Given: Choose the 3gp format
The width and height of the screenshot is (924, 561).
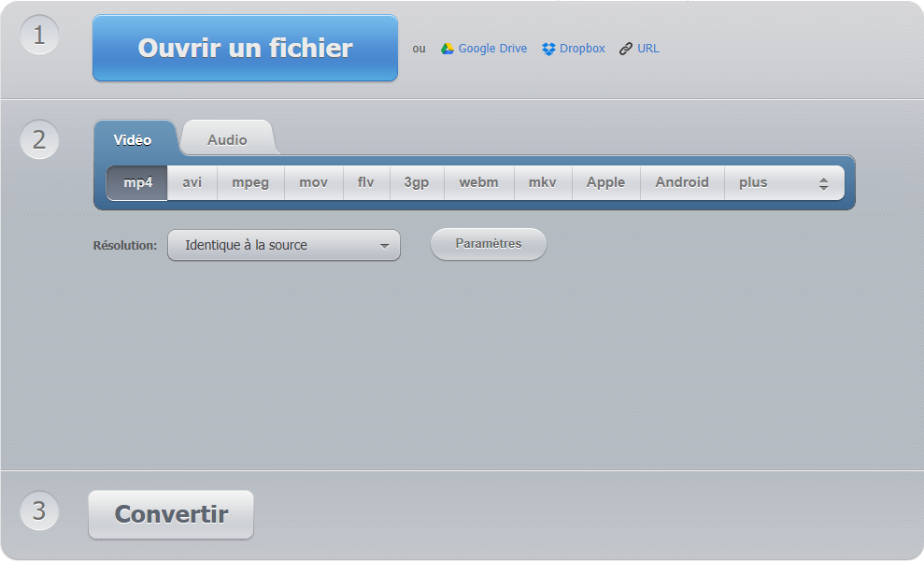Looking at the screenshot, I should [416, 182].
